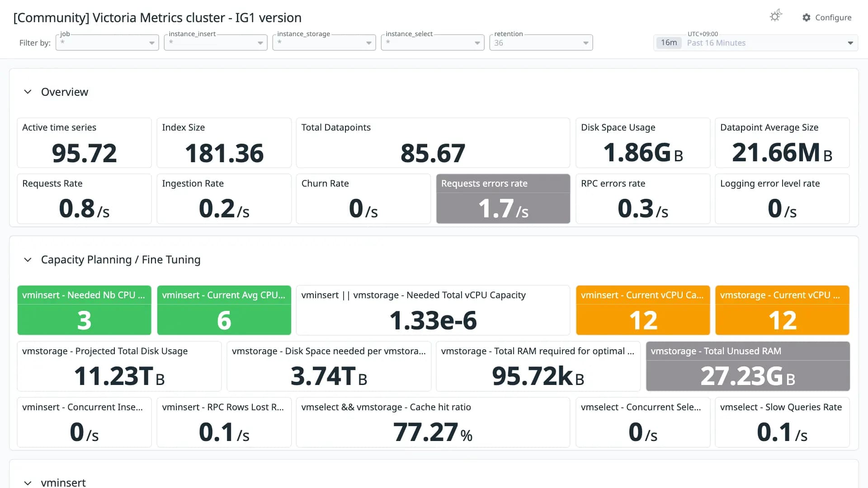
Task: Select the orange vmstorage Current vCPU tile
Action: click(782, 310)
